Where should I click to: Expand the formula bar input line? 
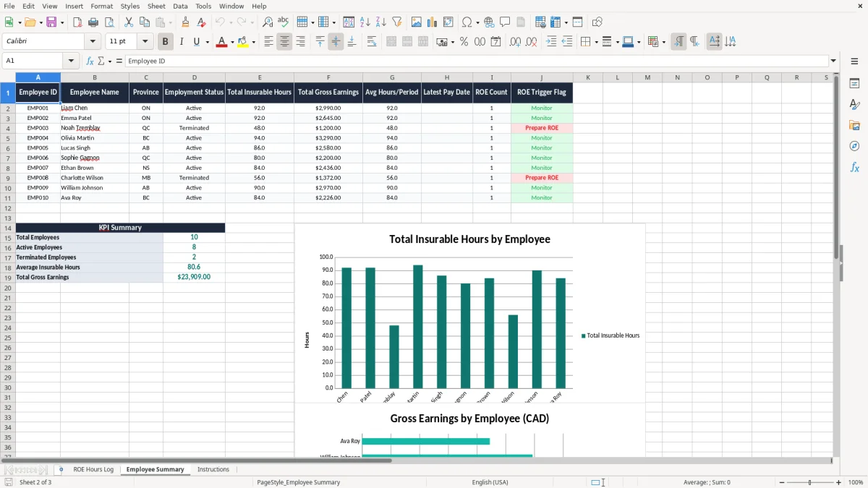[x=833, y=61]
